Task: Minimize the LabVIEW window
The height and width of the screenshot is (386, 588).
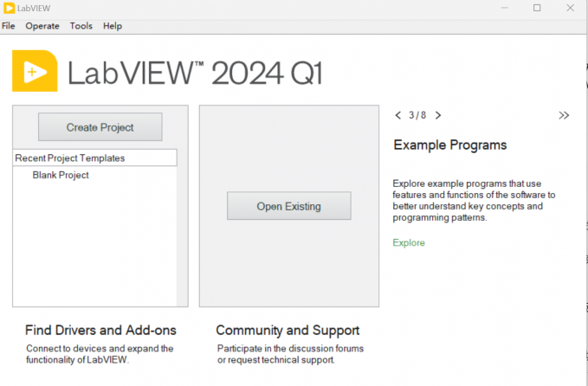Action: [505, 8]
